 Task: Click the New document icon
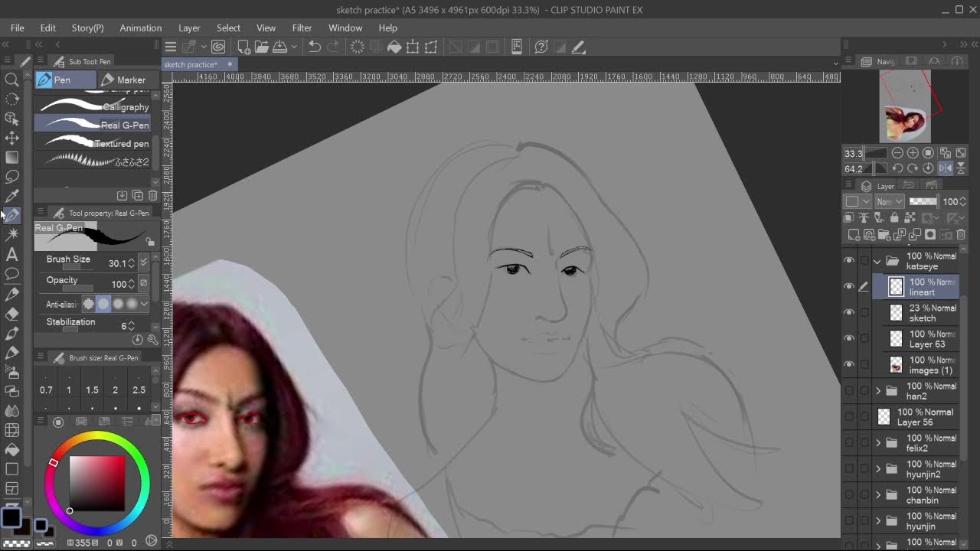(243, 47)
